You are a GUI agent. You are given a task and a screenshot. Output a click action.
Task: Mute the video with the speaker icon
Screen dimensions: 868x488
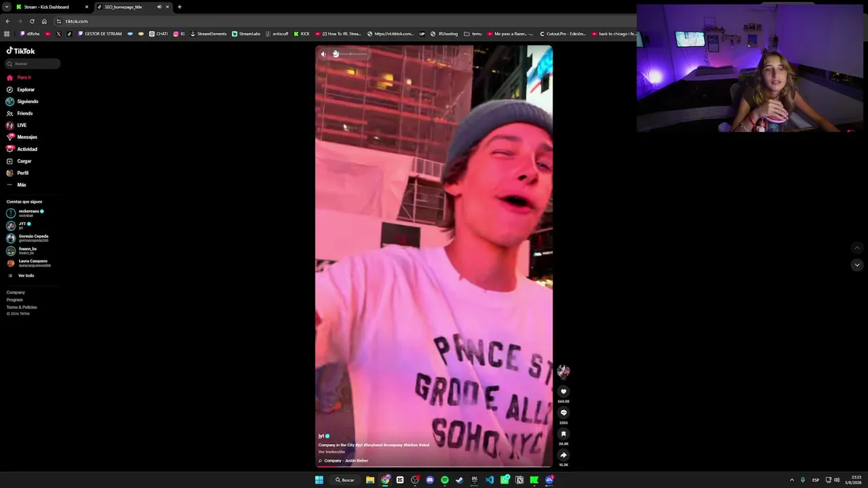[x=323, y=54]
